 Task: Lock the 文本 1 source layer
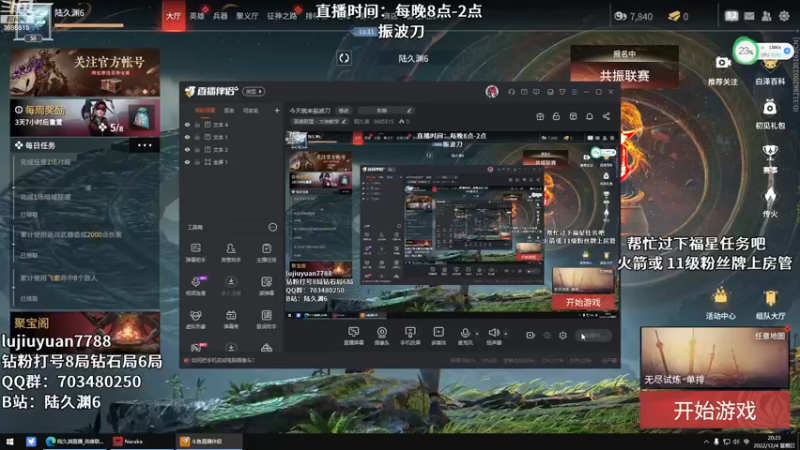pos(197,137)
